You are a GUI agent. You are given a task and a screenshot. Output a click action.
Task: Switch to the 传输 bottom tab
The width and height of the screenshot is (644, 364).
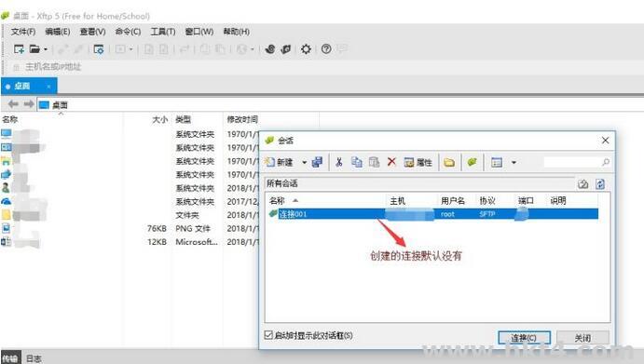[x=10, y=358]
